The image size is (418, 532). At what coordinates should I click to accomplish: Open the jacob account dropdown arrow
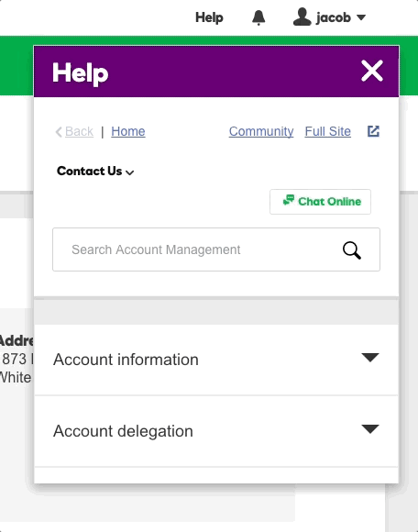click(361, 17)
